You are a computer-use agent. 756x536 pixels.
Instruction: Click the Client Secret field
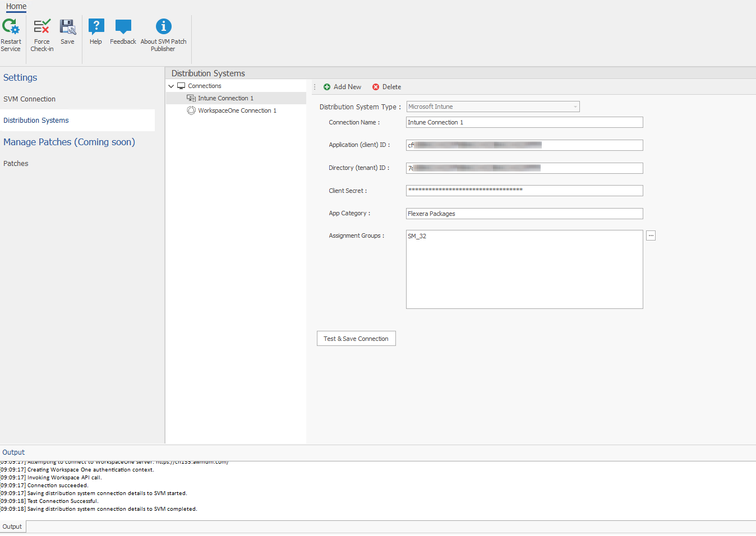coord(524,191)
